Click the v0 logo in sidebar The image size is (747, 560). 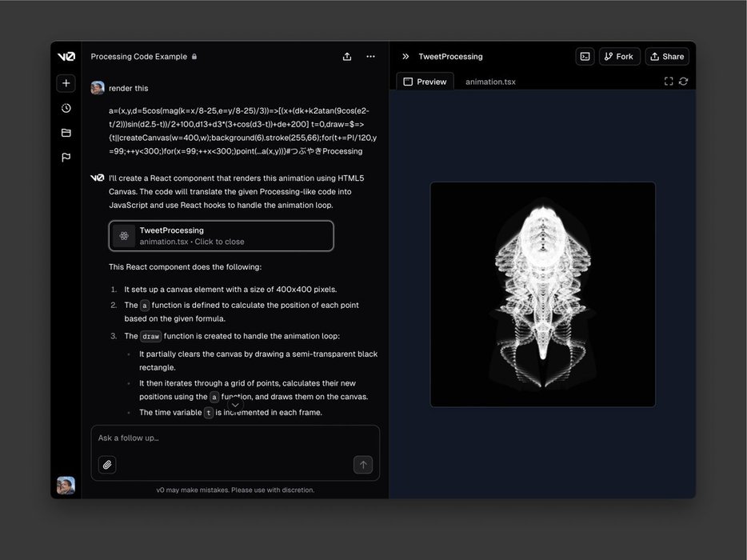point(66,57)
